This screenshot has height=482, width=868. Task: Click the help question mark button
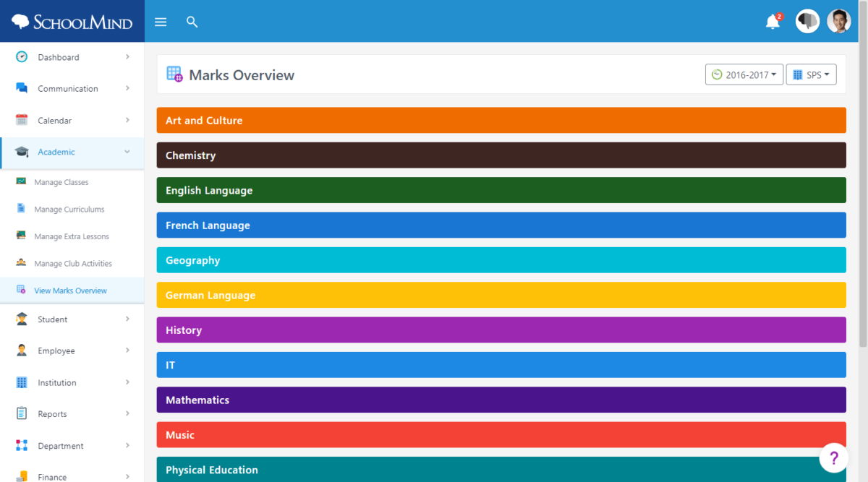click(833, 457)
